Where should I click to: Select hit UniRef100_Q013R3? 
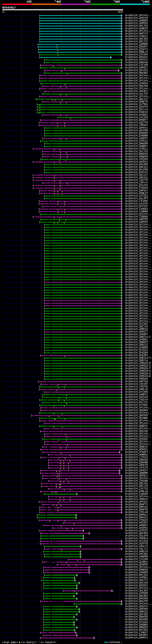point(136,591)
